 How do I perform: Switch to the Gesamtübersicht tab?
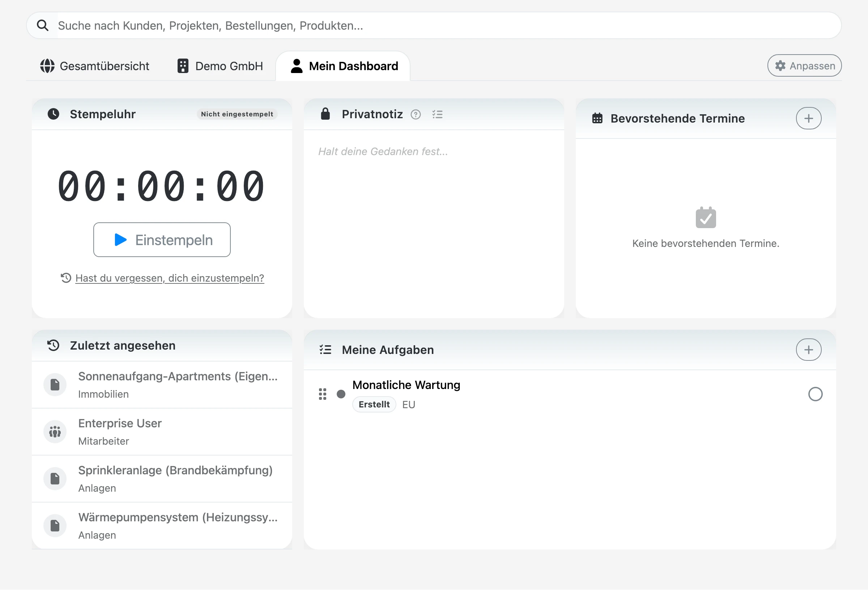(95, 66)
